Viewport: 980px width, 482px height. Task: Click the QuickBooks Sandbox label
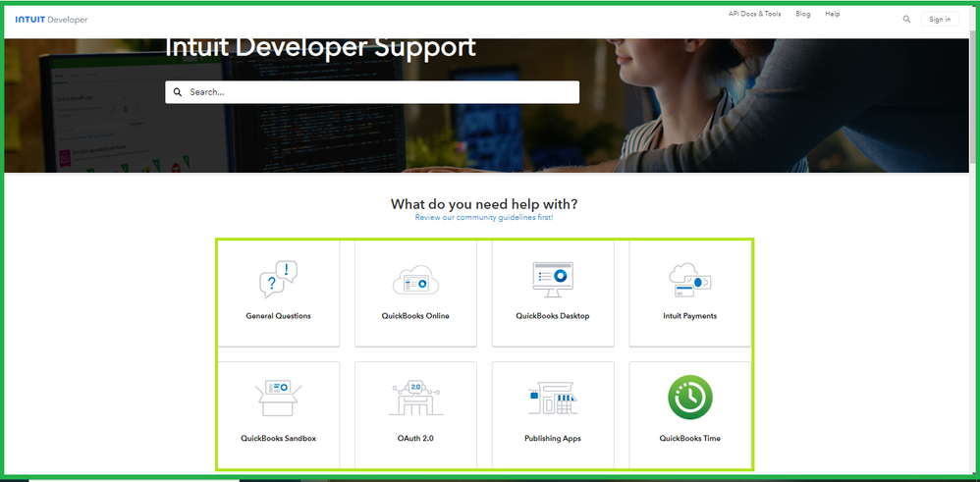point(278,439)
